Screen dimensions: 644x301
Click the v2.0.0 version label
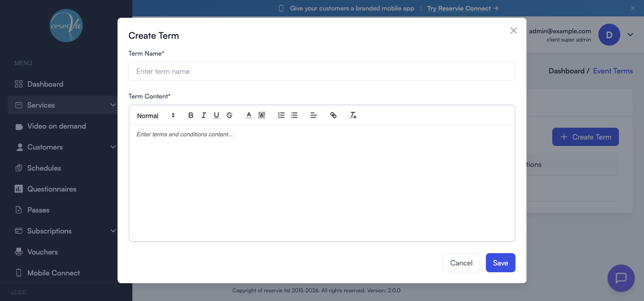(19, 292)
